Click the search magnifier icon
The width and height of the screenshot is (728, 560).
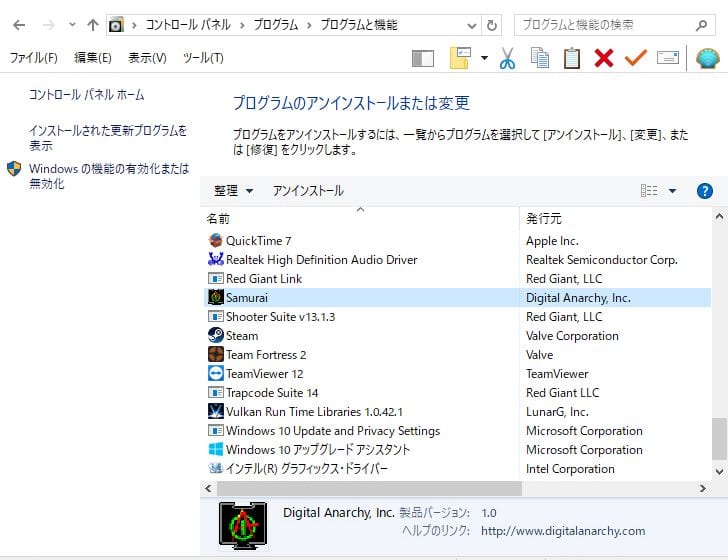point(702,25)
